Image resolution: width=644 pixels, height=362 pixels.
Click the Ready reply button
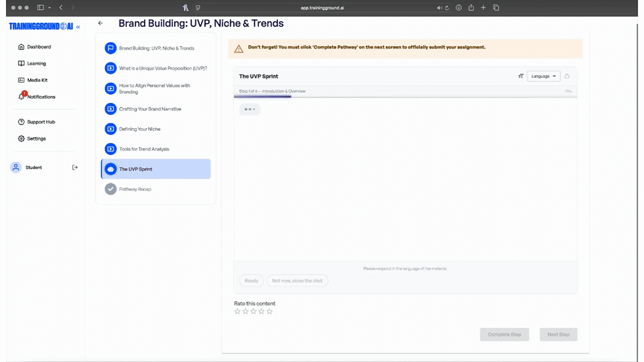pyautogui.click(x=251, y=281)
